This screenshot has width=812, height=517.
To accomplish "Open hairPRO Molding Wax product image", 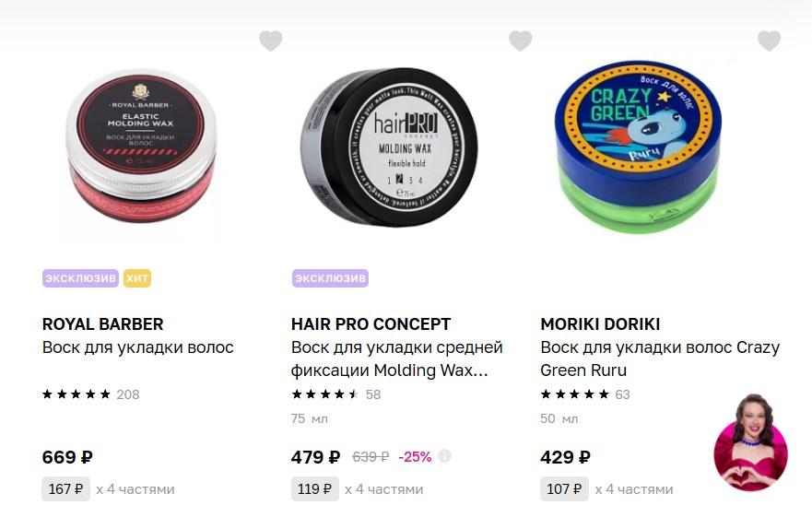I will (389, 147).
